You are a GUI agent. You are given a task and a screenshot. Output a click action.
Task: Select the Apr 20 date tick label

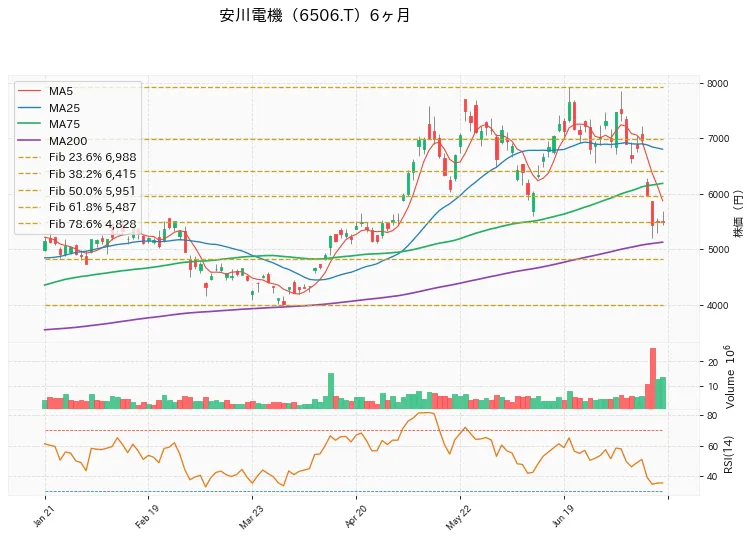pyautogui.click(x=355, y=516)
